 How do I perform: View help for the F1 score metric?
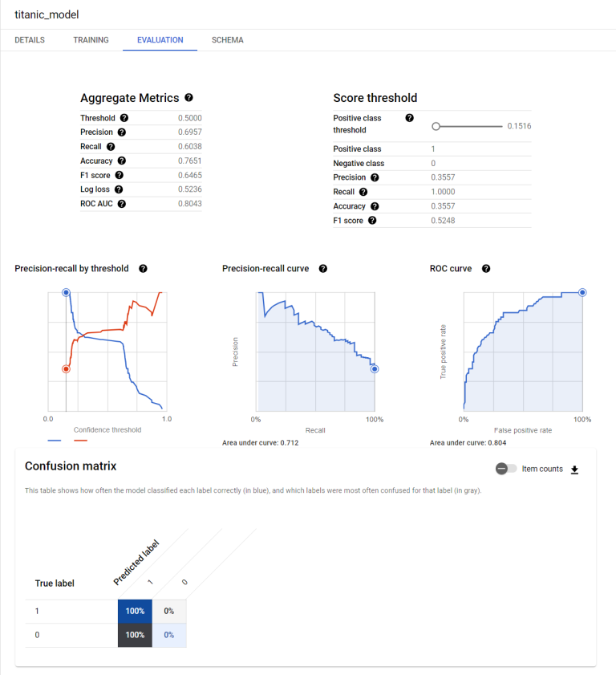[x=119, y=175]
